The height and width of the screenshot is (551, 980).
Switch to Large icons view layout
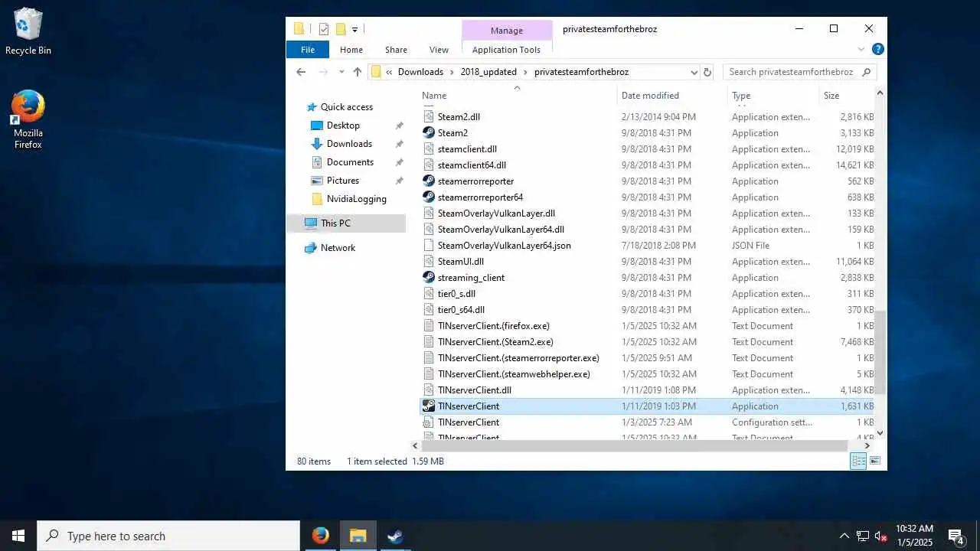[875, 461]
